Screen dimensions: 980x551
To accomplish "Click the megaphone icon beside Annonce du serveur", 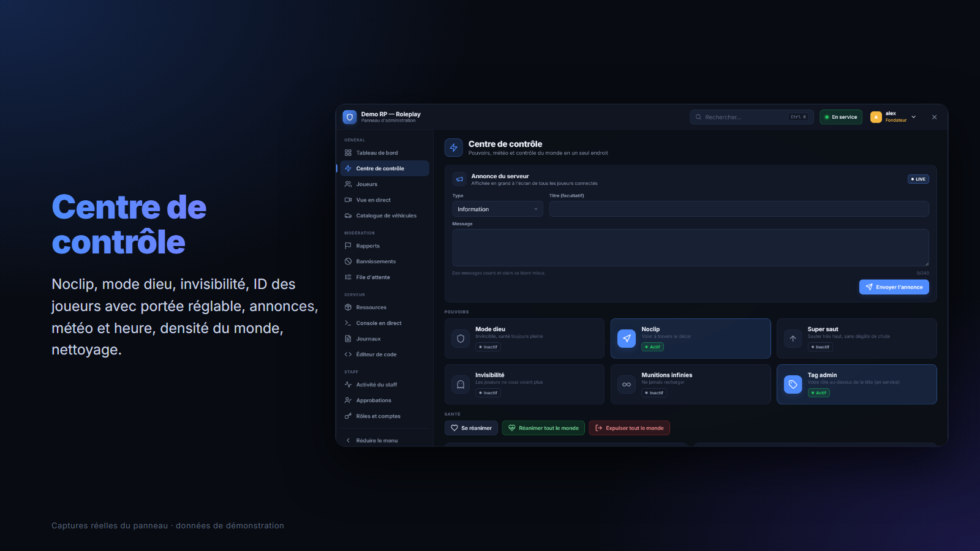I will pos(459,179).
